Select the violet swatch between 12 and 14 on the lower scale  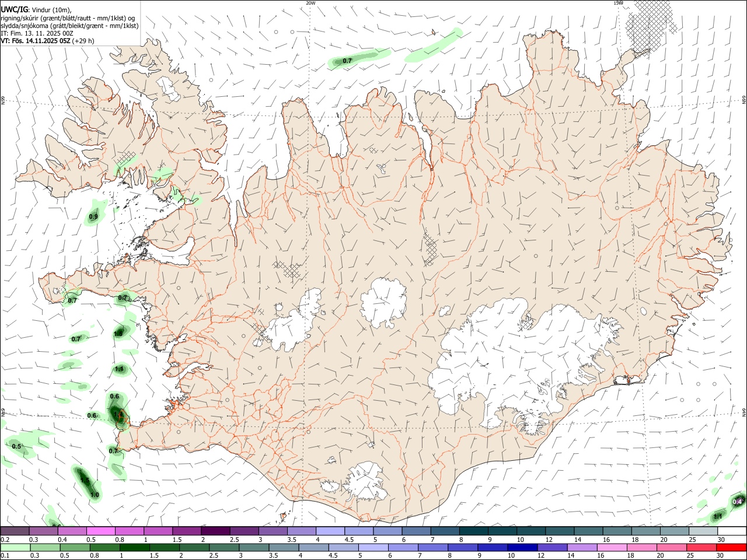(x=552, y=548)
